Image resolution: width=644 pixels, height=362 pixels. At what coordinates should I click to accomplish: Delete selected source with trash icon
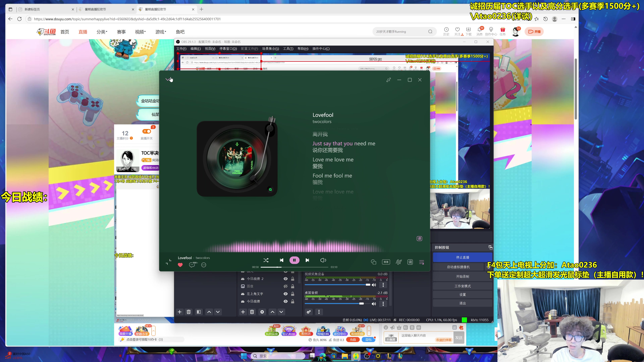[x=252, y=312]
